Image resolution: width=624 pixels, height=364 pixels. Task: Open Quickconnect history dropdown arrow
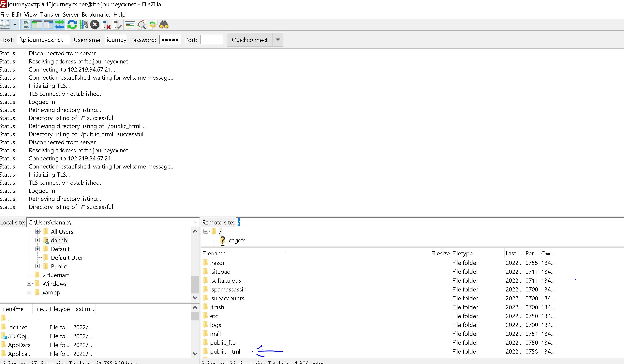[278, 40]
